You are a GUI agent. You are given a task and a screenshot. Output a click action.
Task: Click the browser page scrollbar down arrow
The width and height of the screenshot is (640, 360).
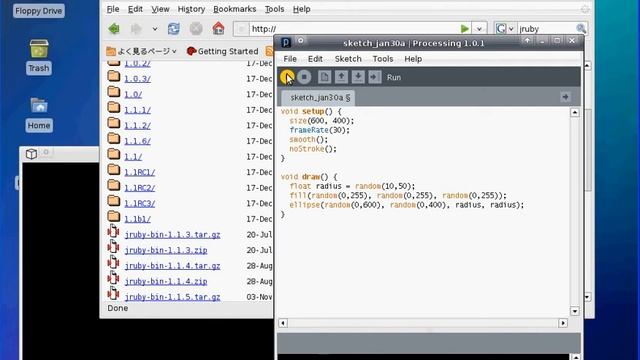tap(587, 297)
